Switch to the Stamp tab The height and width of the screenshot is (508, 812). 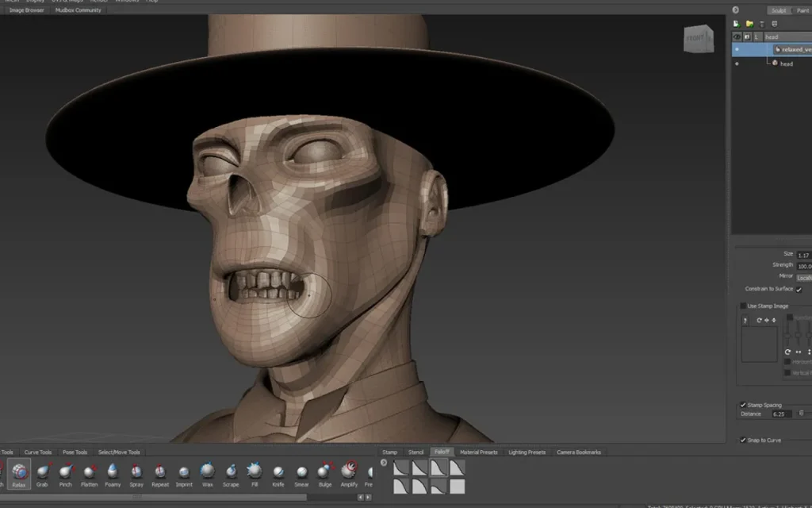389,452
